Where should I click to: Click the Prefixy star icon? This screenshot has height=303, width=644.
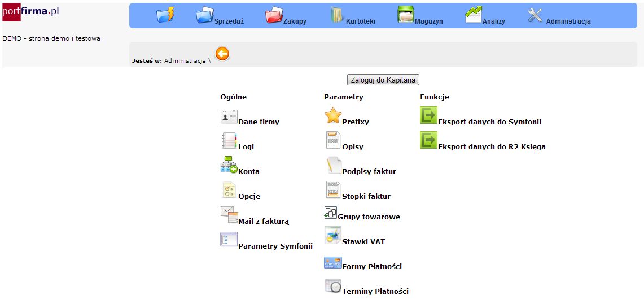pyautogui.click(x=333, y=115)
